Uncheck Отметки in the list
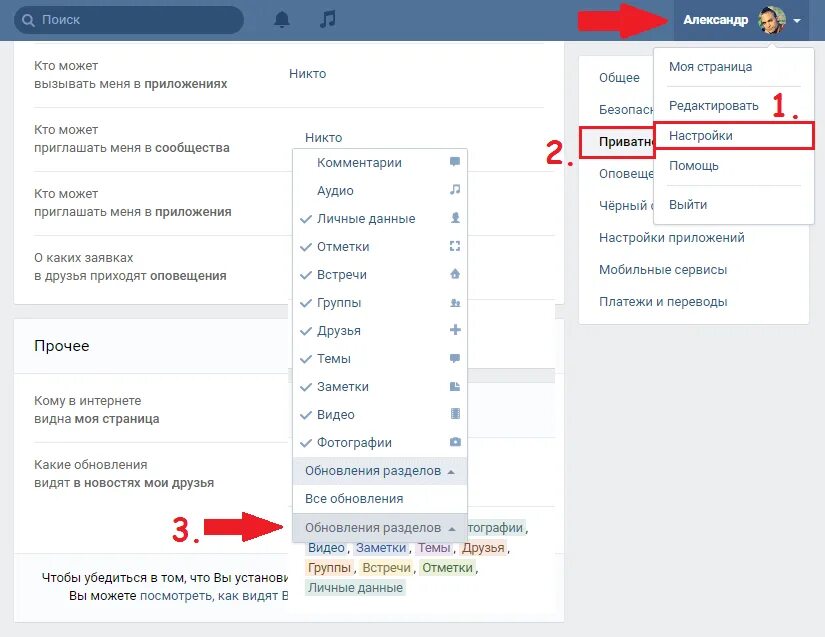 (379, 246)
